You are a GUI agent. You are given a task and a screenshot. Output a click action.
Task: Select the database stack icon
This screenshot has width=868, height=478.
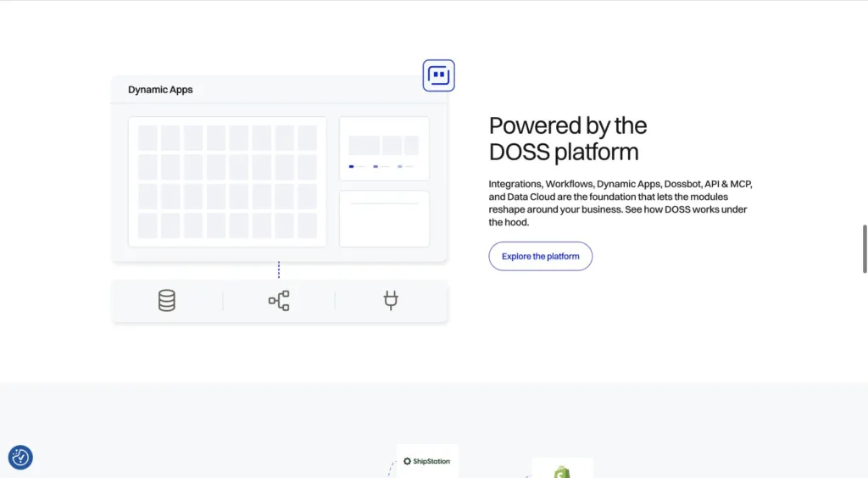tap(167, 300)
